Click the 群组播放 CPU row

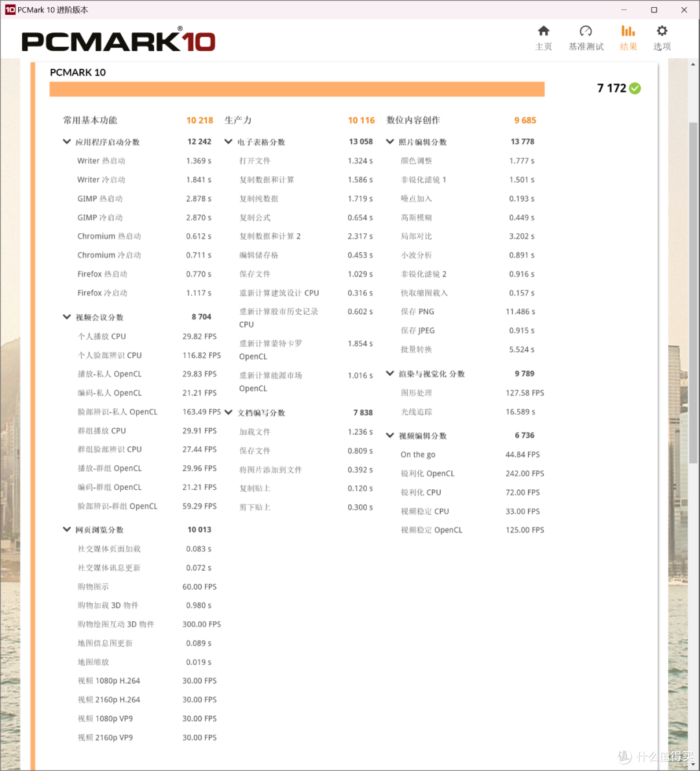tap(146, 430)
